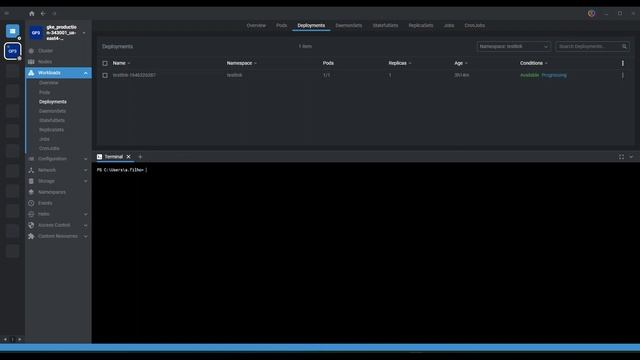
Task: Open CronJobs in the sidebar
Action: point(49,149)
